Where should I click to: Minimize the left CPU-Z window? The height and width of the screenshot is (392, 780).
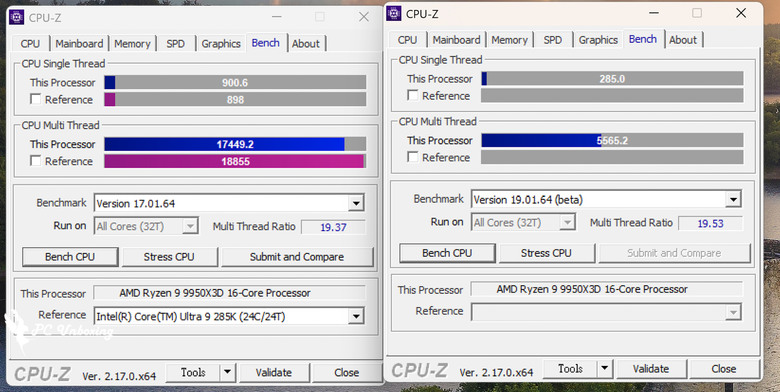tap(277, 17)
